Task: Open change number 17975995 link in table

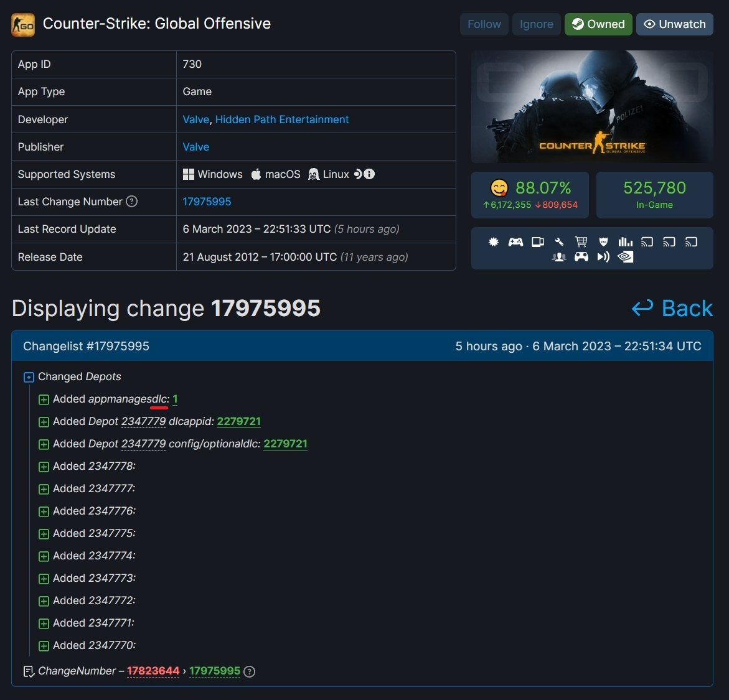Action: (x=207, y=201)
